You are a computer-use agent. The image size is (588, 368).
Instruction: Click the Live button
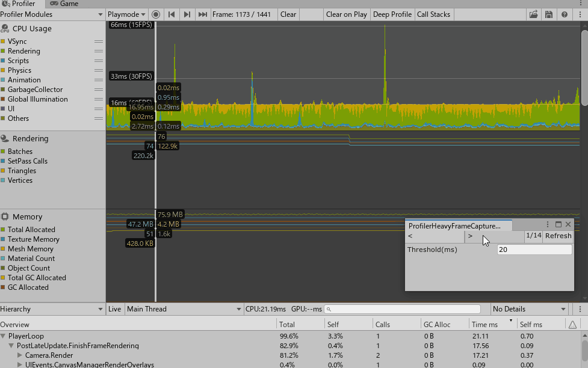115,309
